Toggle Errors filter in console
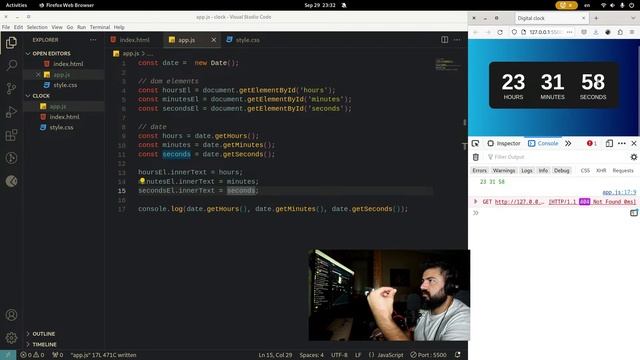This screenshot has width=640, height=360. point(480,171)
